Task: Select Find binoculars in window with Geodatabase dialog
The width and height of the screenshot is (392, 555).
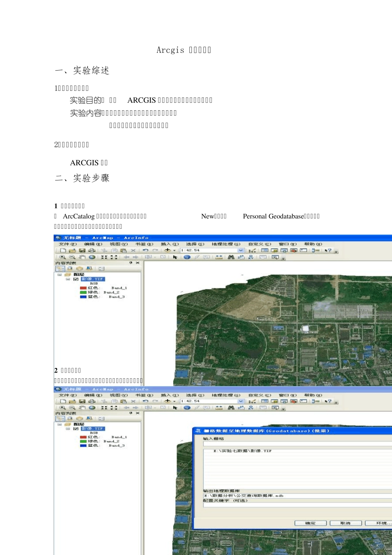Action: point(231,408)
